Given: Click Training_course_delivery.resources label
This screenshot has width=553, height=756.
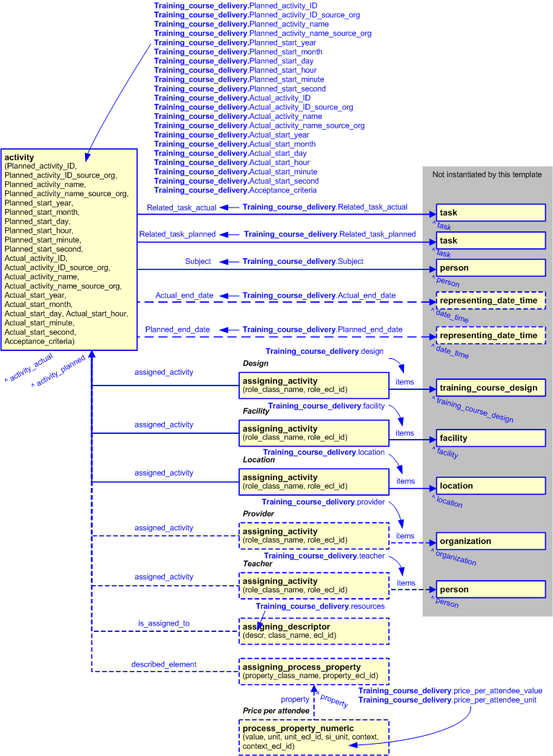Looking at the screenshot, I should pyautogui.click(x=320, y=607).
